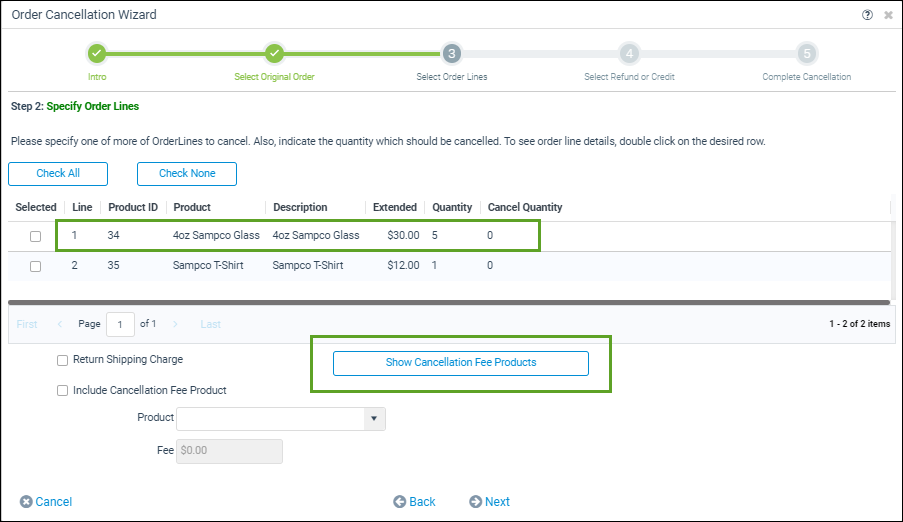Check the box for 4oz Sampco Glass line
This screenshot has height=522, width=903.
pos(36,236)
